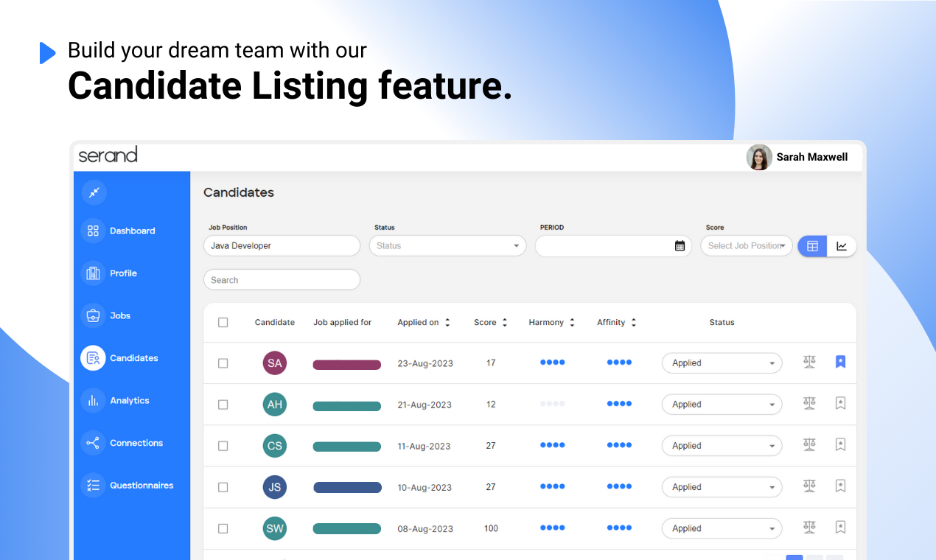This screenshot has width=936, height=560.
Task: Open the Profile building icon
Action: (x=93, y=273)
